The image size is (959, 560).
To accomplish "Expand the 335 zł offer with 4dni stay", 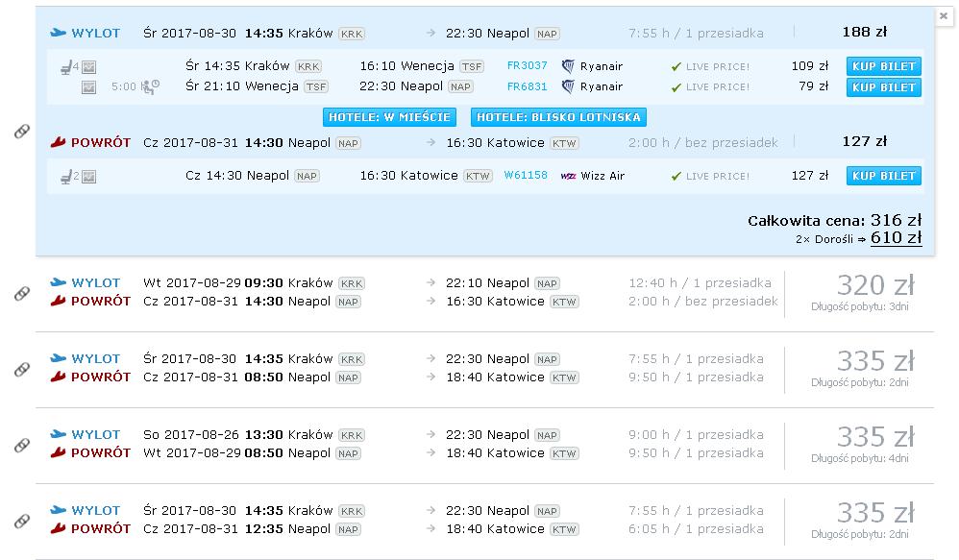I will [484, 445].
